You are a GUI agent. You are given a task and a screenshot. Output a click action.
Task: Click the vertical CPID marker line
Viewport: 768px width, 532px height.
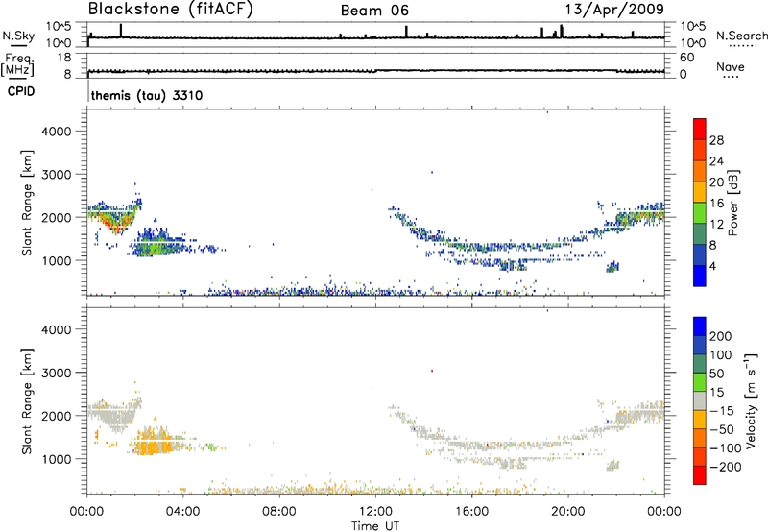tap(88, 91)
